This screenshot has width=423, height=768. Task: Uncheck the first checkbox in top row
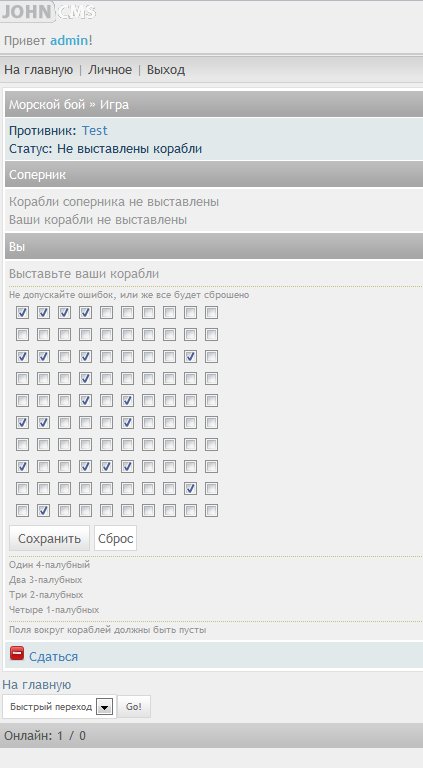[22, 312]
